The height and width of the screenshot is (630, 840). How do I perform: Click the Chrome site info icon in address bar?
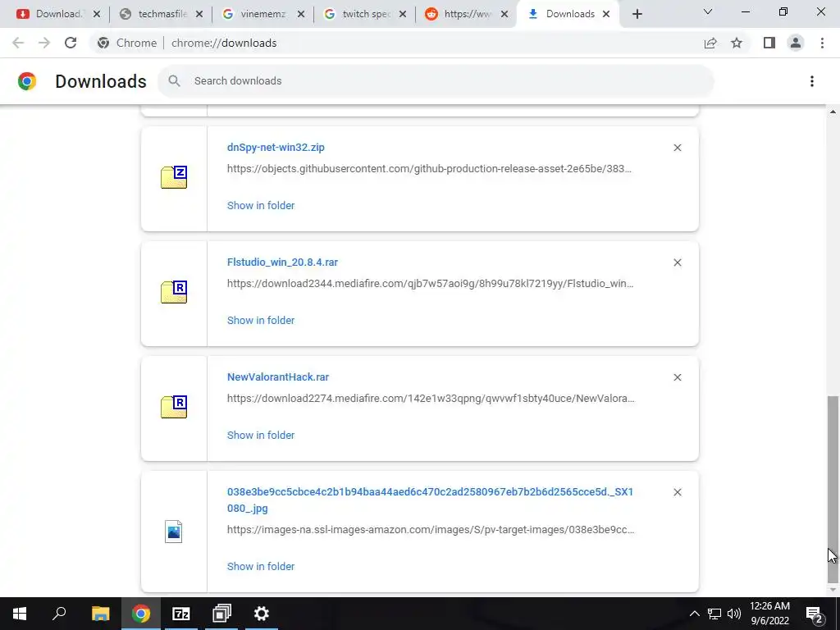(103, 43)
